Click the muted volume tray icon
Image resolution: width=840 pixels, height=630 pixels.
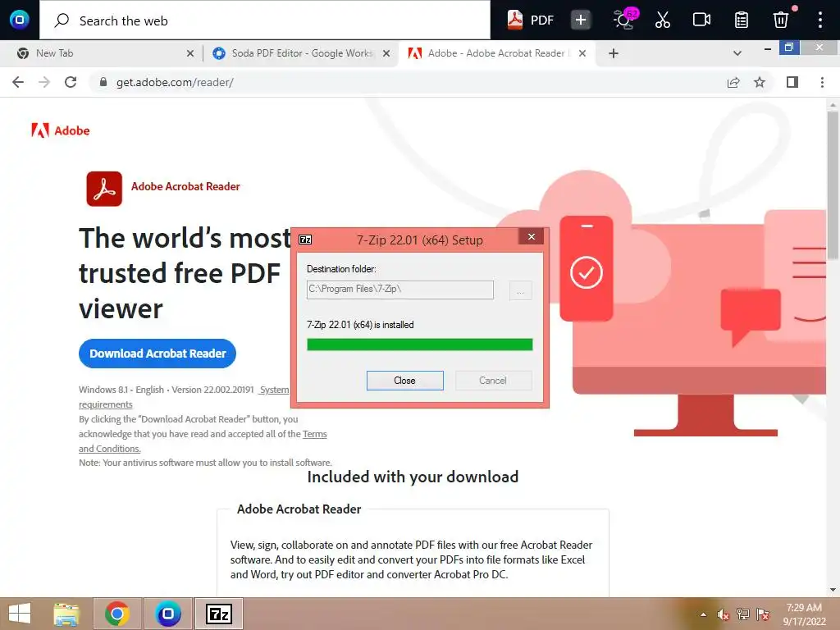tap(724, 614)
